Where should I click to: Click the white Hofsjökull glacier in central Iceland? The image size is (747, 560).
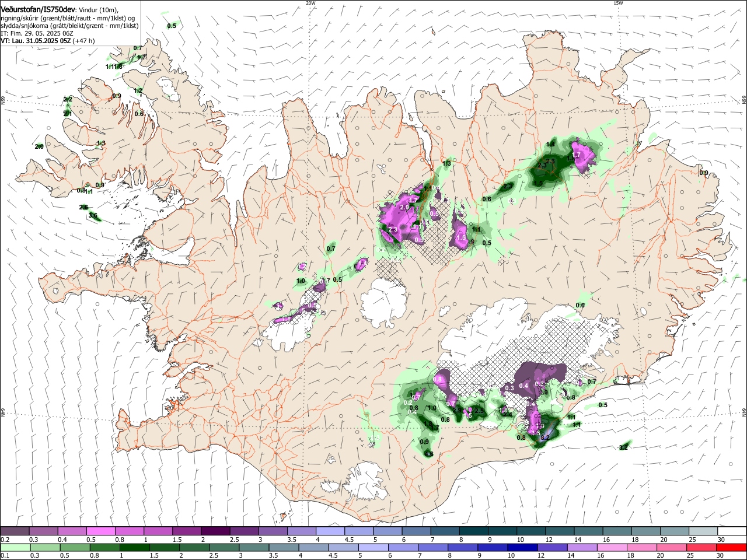pyautogui.click(x=383, y=301)
